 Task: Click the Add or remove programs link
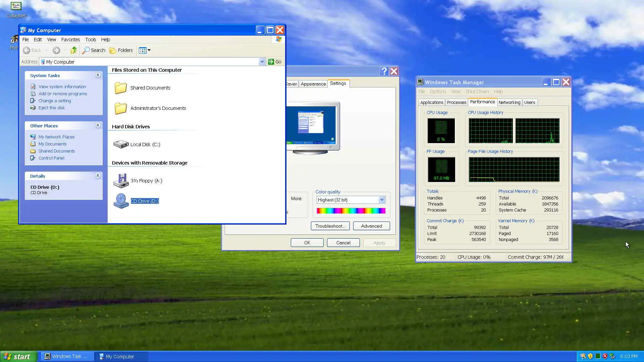coord(62,94)
